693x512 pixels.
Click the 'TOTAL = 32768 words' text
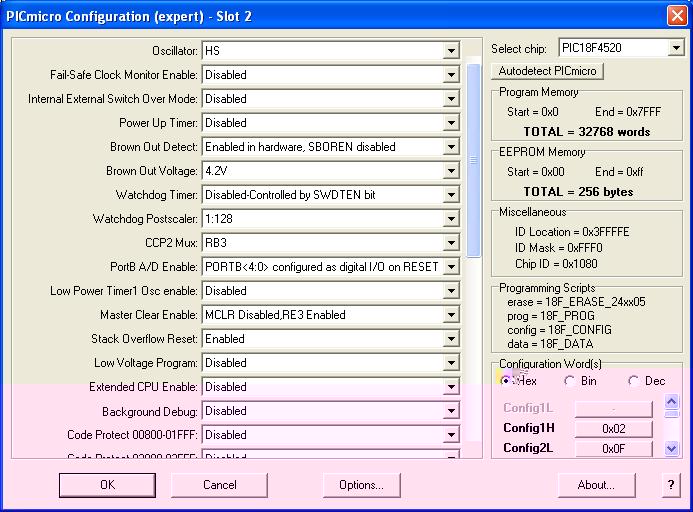[x=586, y=132]
